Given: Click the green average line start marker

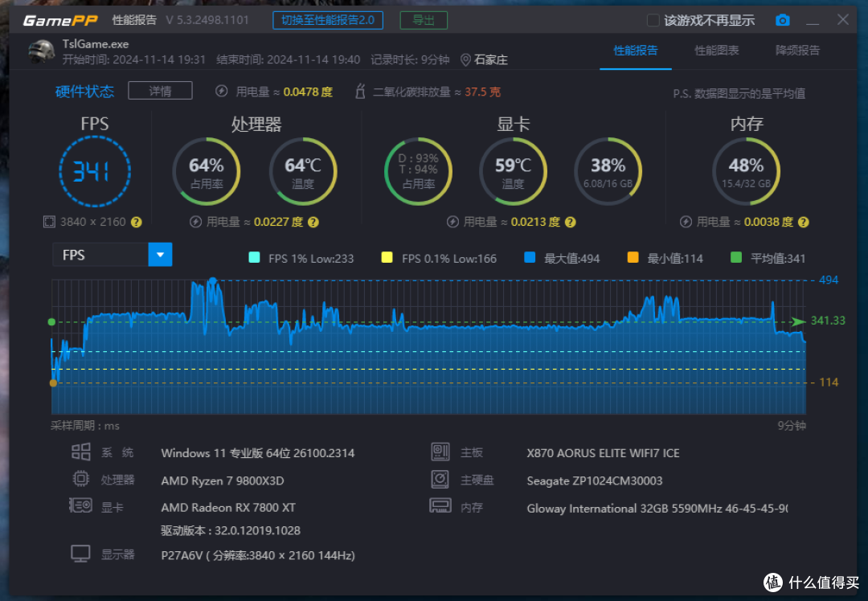Looking at the screenshot, I should pos(51,321).
